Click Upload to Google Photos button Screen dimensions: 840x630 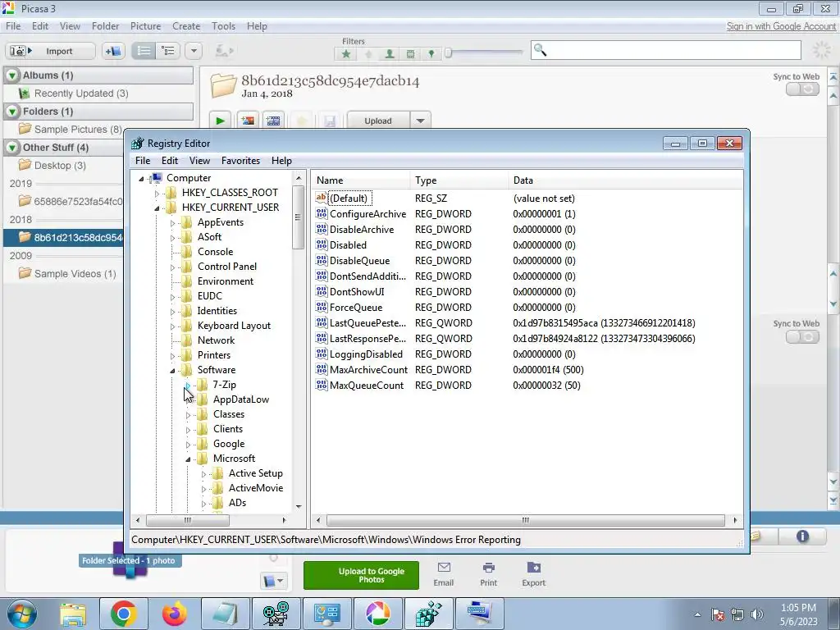point(361,575)
